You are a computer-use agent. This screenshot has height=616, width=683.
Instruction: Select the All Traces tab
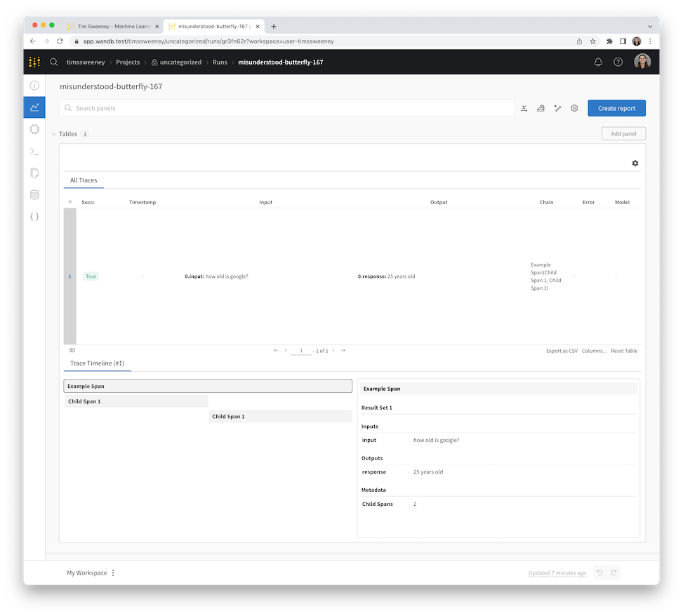click(84, 180)
